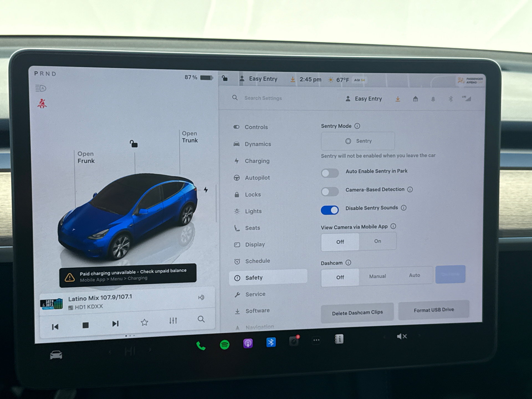Open Bluetooth settings from the status bar
The width and height of the screenshot is (532, 399).
click(x=450, y=99)
